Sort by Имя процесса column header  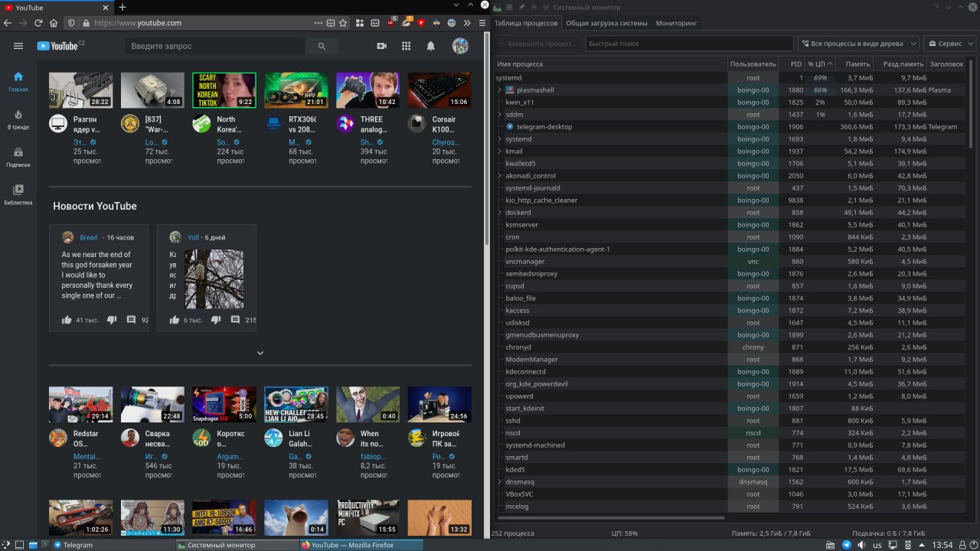pyautogui.click(x=609, y=64)
